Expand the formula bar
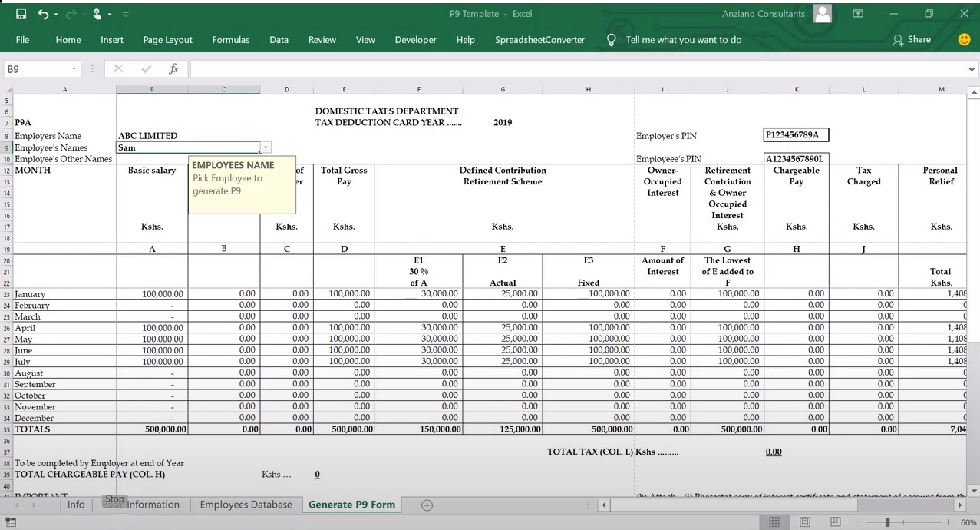The width and height of the screenshot is (980, 530). click(x=972, y=69)
